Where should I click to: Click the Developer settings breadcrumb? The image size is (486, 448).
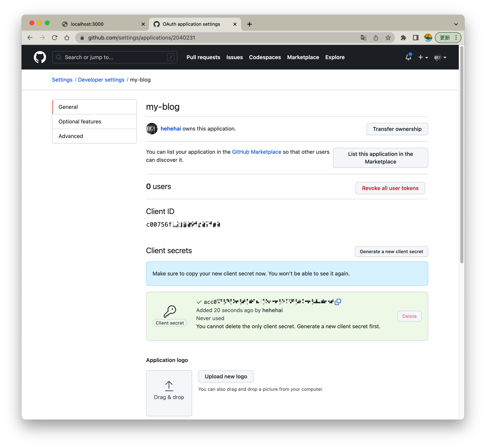101,80
